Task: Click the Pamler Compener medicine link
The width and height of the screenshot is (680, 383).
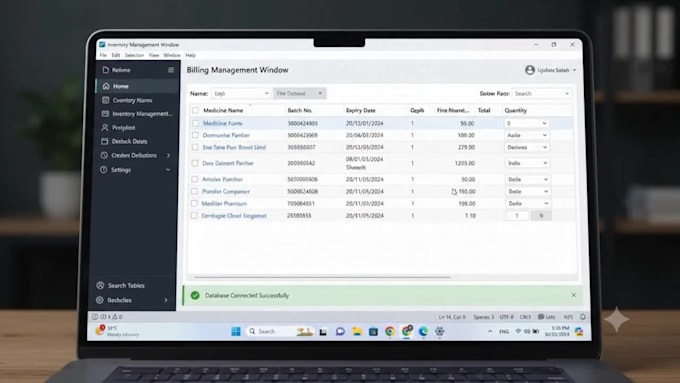Action: (226, 191)
